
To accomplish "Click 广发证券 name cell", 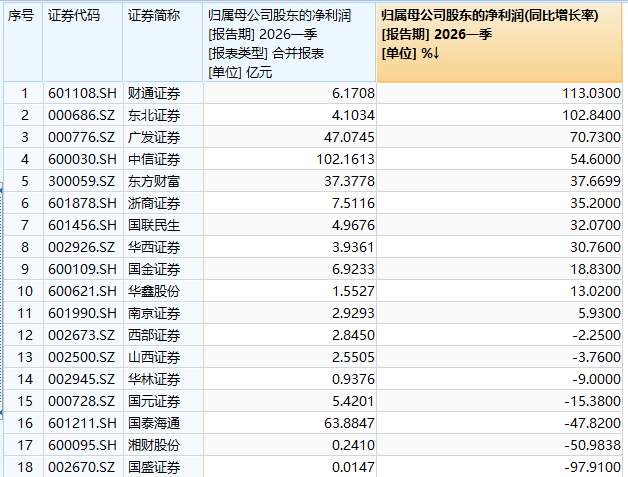I will pyautogui.click(x=163, y=137).
